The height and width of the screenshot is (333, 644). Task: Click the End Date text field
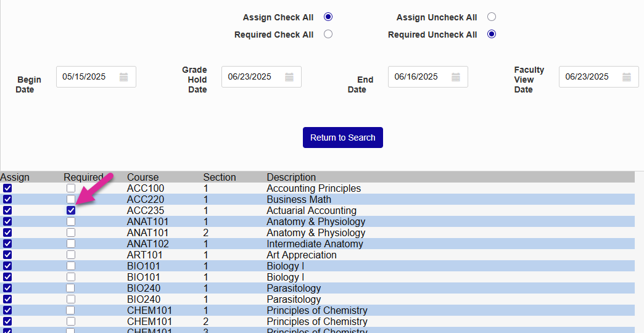(418, 77)
